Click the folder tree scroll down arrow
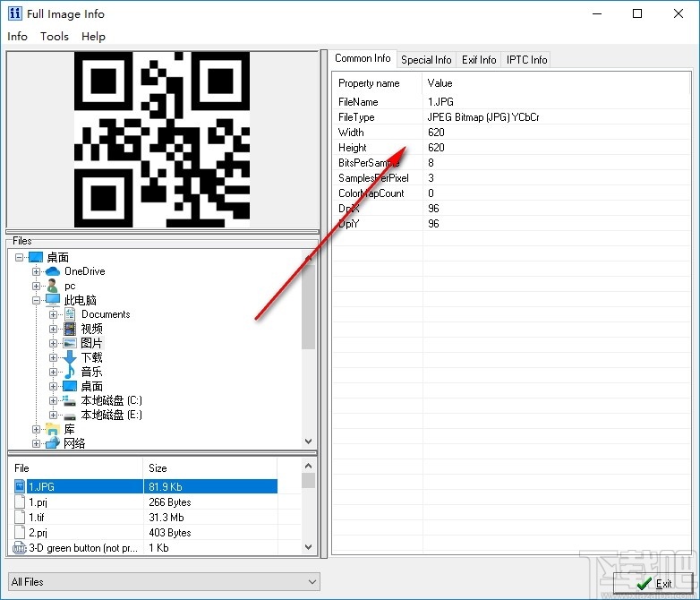 pos(309,441)
